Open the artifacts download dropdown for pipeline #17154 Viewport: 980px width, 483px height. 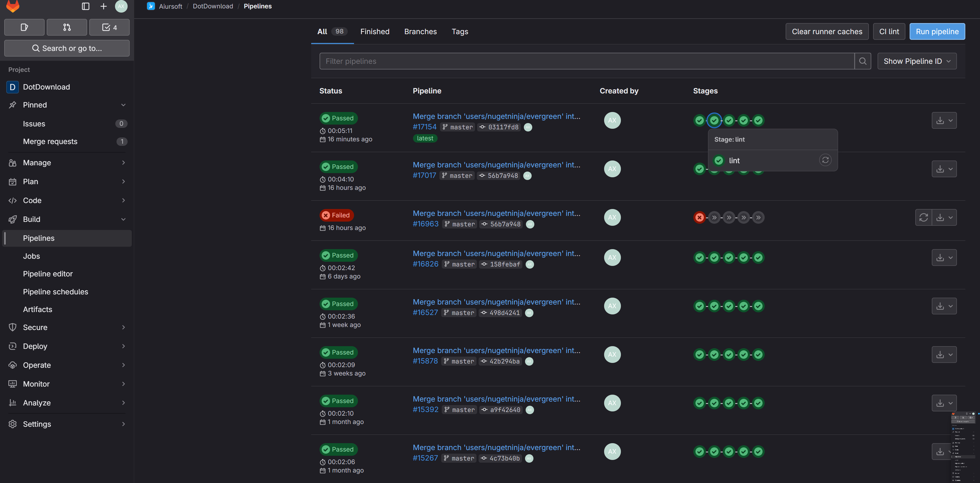(x=944, y=121)
